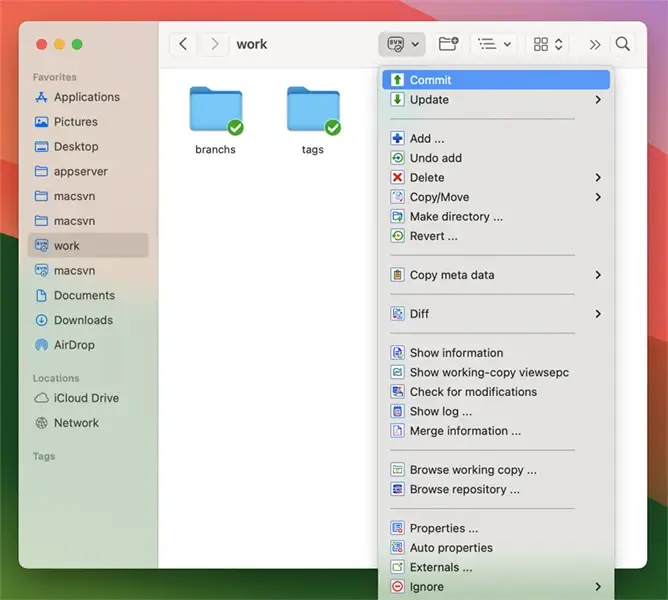Click the Finder search magnifier icon

pos(622,44)
